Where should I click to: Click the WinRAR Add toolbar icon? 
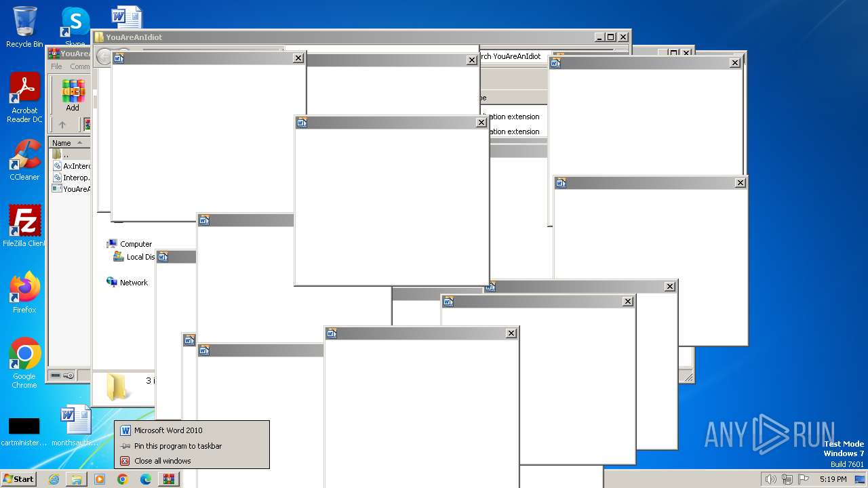pyautogui.click(x=73, y=96)
